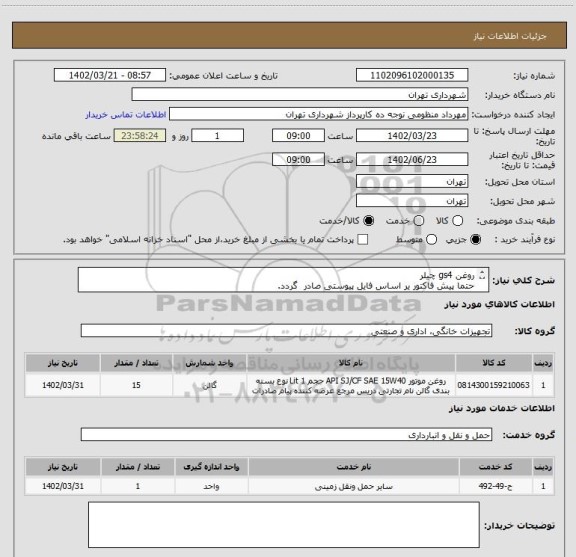Click the requester field مهرداد منظومی

[x=318, y=114]
